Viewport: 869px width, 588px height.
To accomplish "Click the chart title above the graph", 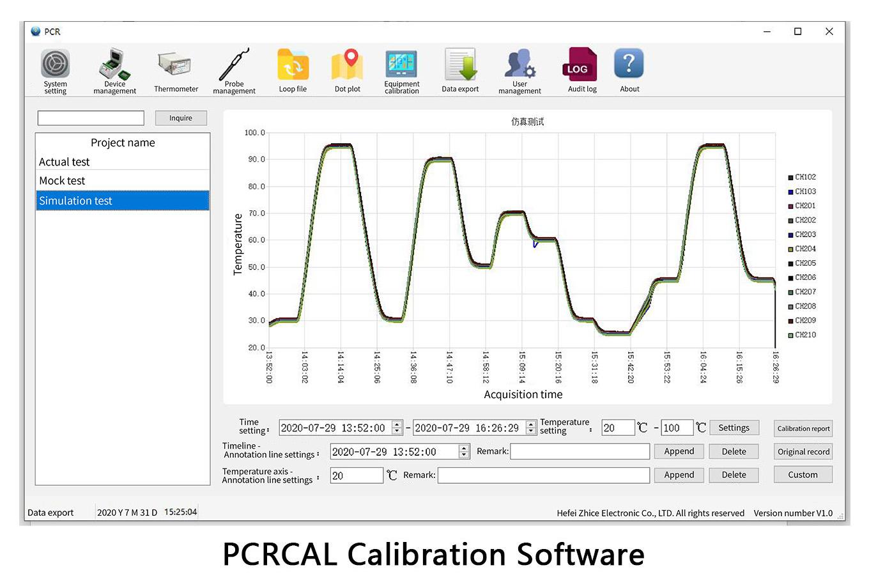I will click(528, 121).
